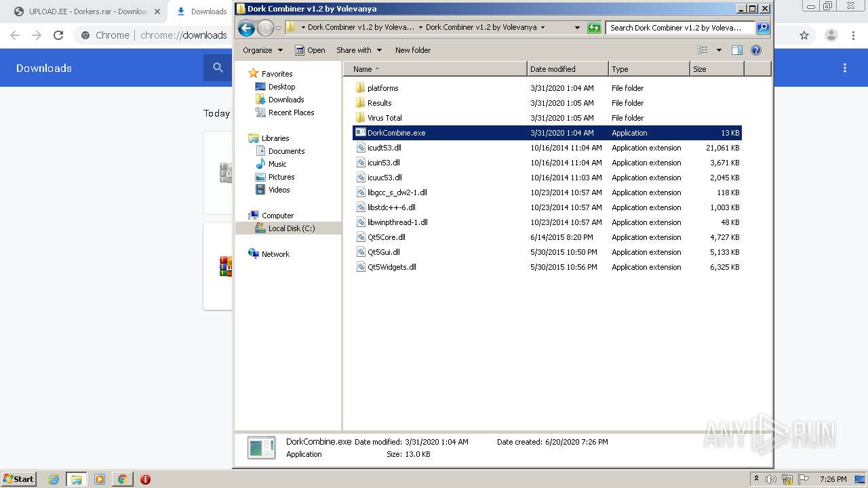Toggle the preview pane icon

pos(737,50)
